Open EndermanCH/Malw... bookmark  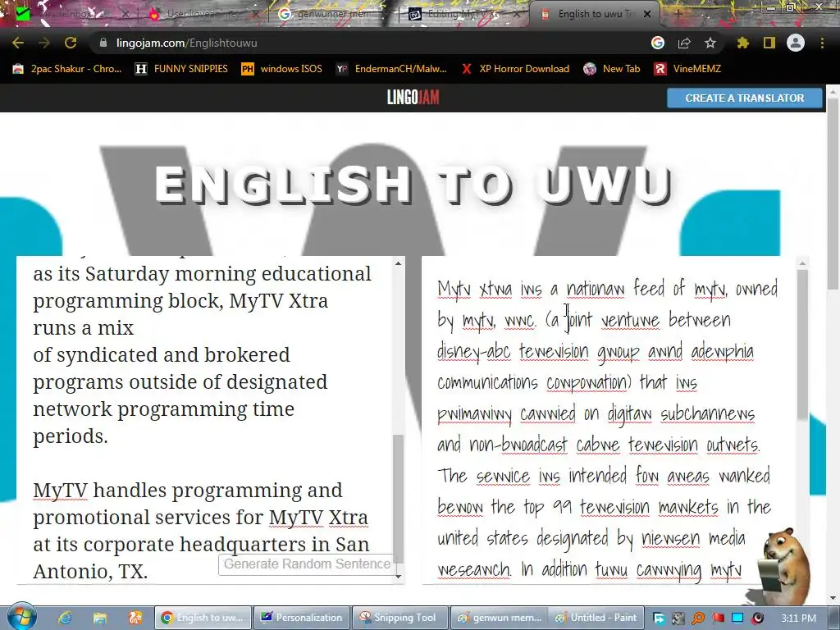coord(391,69)
